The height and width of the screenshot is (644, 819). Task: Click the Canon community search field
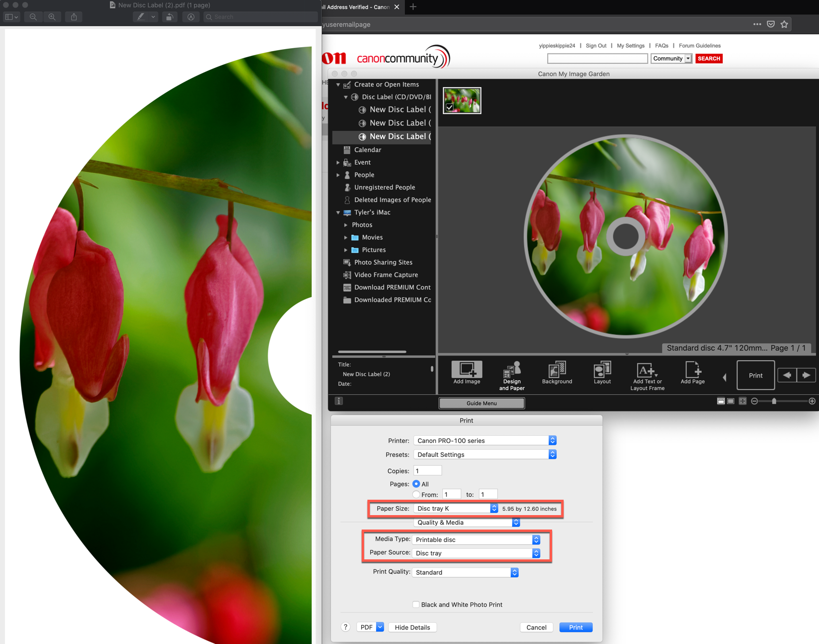pyautogui.click(x=597, y=58)
